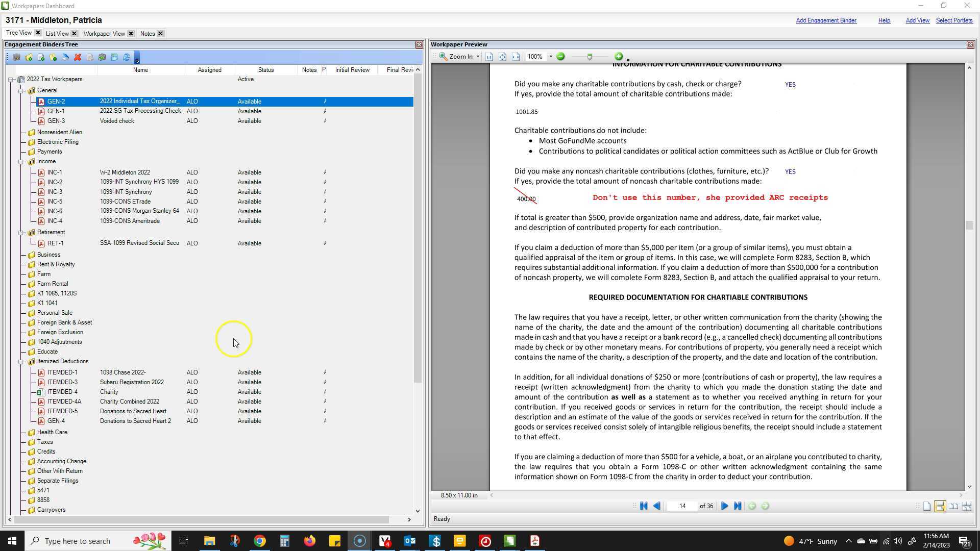Image resolution: width=980 pixels, height=551 pixels.
Task: Click the red X delete icon in the binder toolbar
Action: 78,58
